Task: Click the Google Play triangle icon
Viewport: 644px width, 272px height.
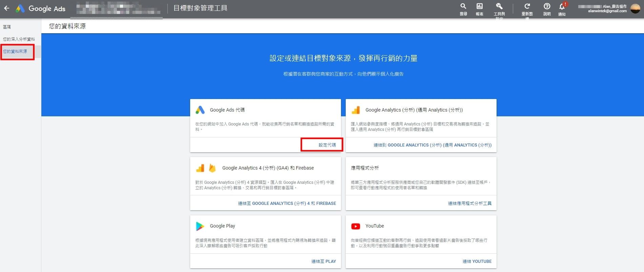Action: 200,226
